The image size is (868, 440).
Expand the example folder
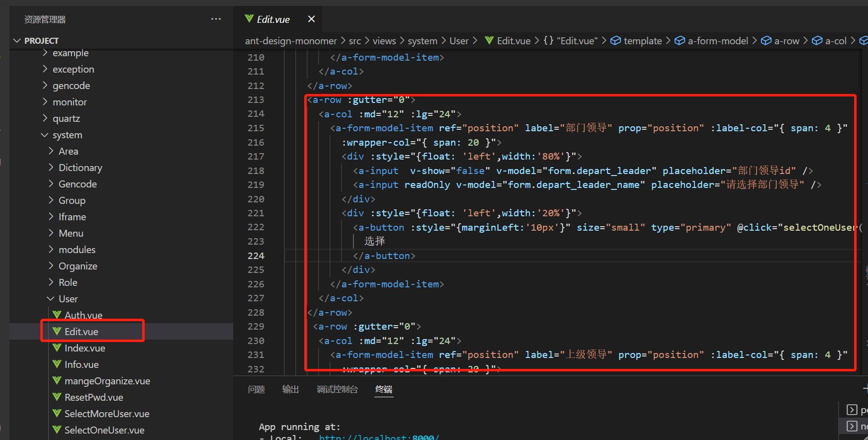pyautogui.click(x=45, y=53)
